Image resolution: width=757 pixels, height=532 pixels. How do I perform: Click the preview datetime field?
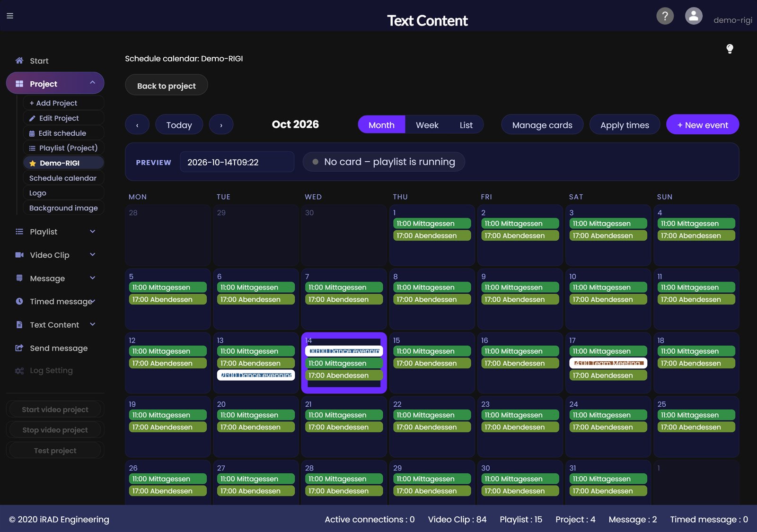tap(237, 162)
